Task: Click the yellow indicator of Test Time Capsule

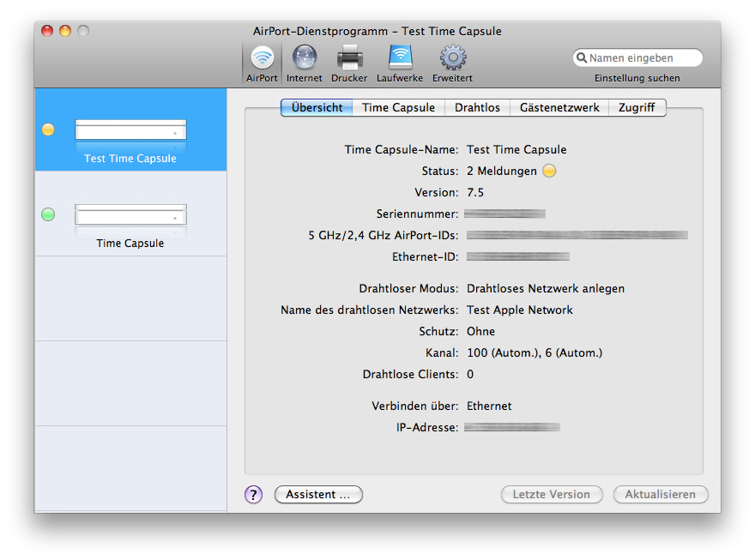Action: 48,129
